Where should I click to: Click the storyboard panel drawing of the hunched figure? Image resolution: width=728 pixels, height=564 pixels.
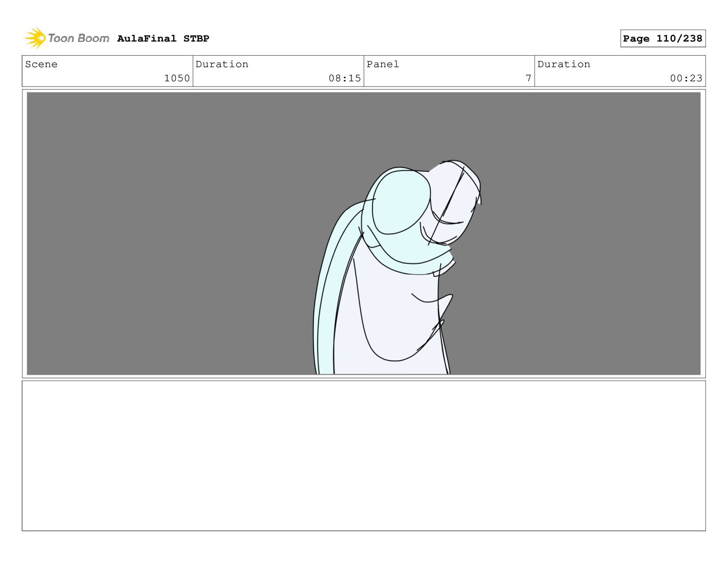[364, 233]
